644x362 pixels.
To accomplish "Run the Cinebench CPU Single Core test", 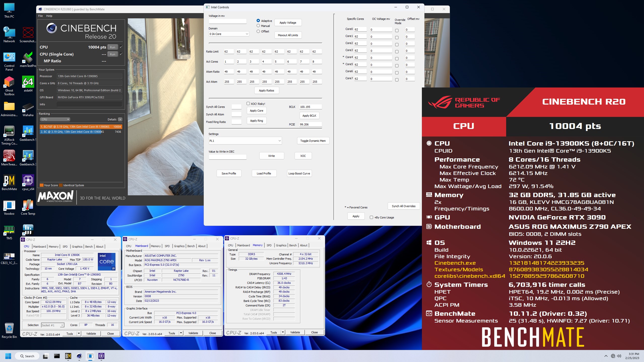I will click(x=113, y=54).
